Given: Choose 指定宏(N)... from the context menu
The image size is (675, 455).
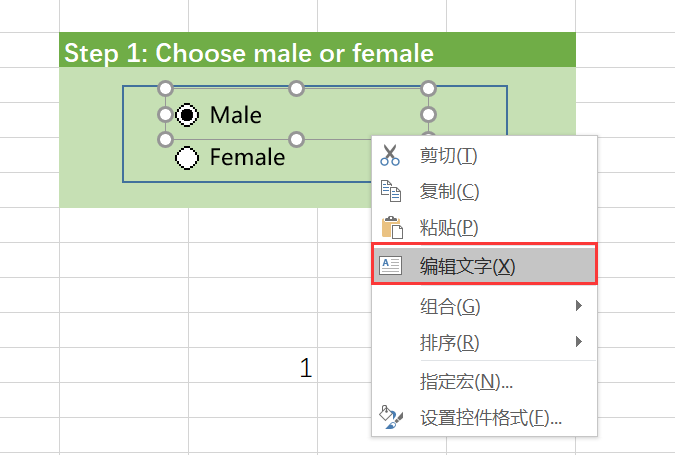Looking at the screenshot, I should [x=467, y=381].
